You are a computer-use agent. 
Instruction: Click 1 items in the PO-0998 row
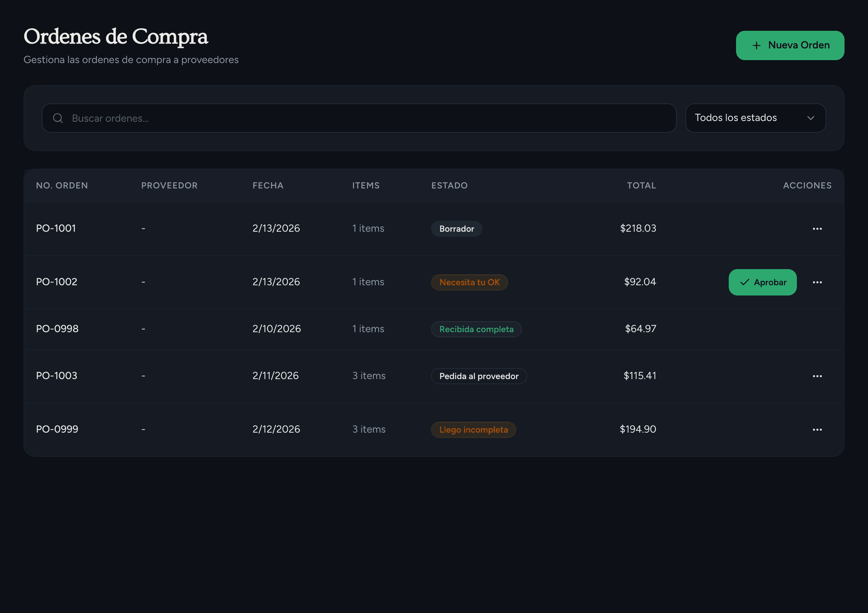pos(368,329)
